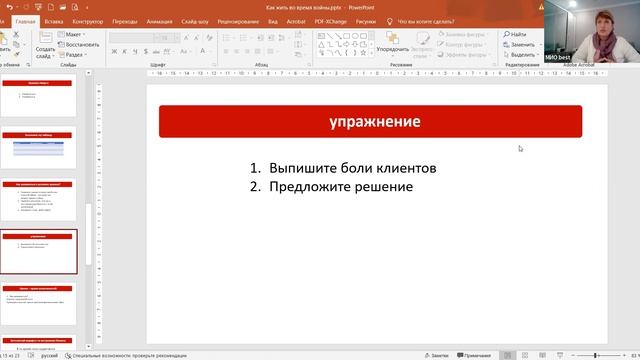Select slide thumbnail containing a table

39,148
